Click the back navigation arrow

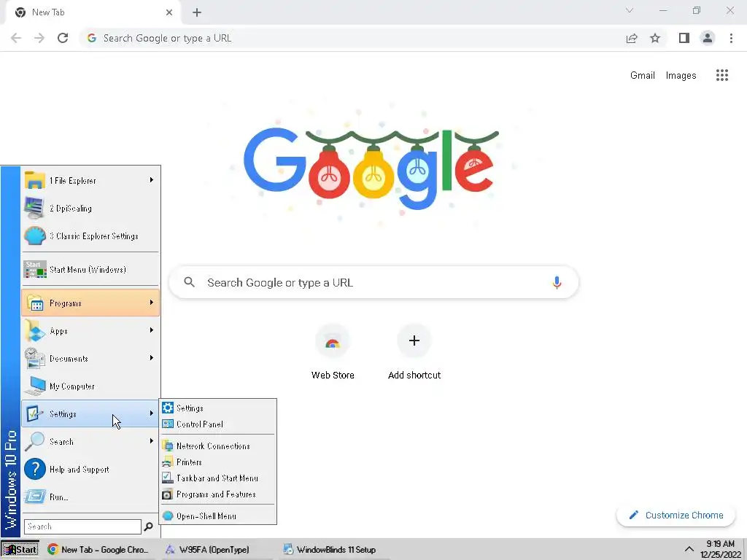click(16, 38)
